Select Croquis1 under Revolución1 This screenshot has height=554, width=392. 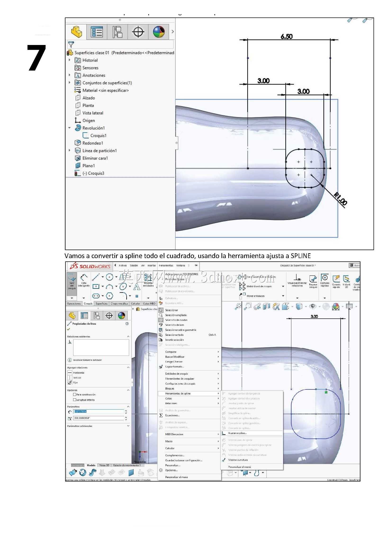(94, 136)
